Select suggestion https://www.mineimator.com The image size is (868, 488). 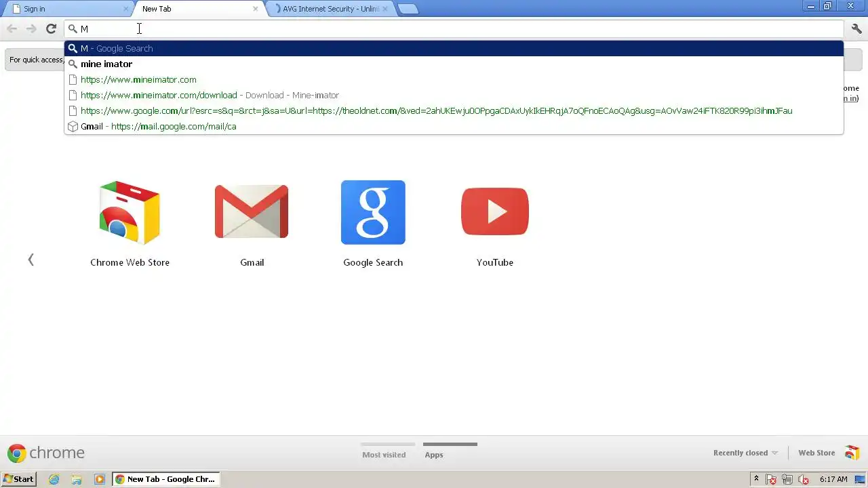click(454, 79)
